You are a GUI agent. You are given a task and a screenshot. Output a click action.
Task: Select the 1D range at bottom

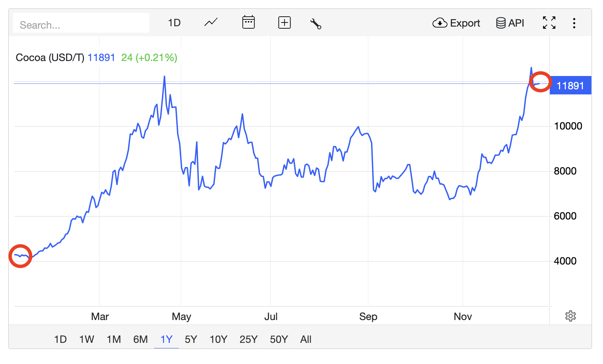click(60, 339)
